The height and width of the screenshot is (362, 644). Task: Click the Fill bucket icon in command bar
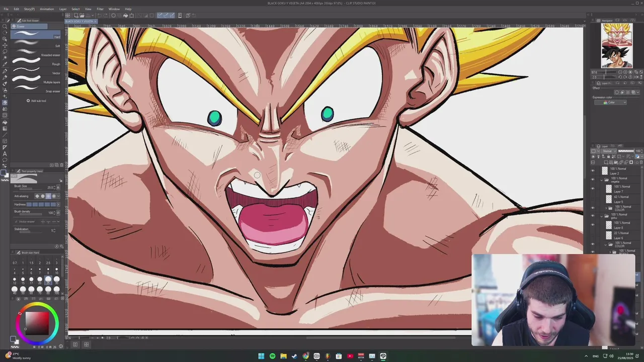pos(126,15)
